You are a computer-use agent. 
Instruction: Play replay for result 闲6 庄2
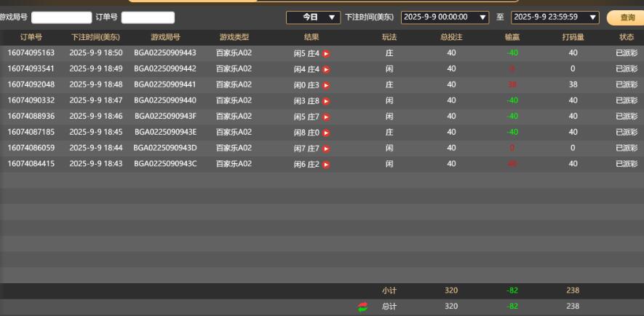point(326,165)
